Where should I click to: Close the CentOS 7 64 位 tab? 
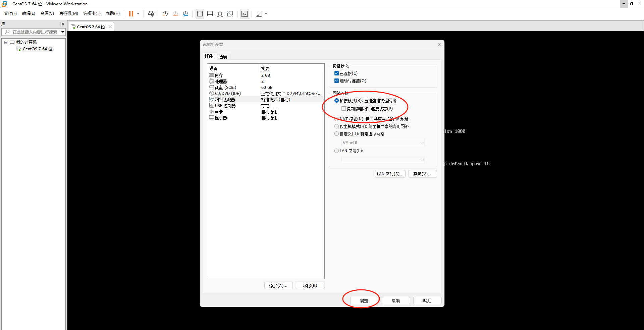pos(110,27)
